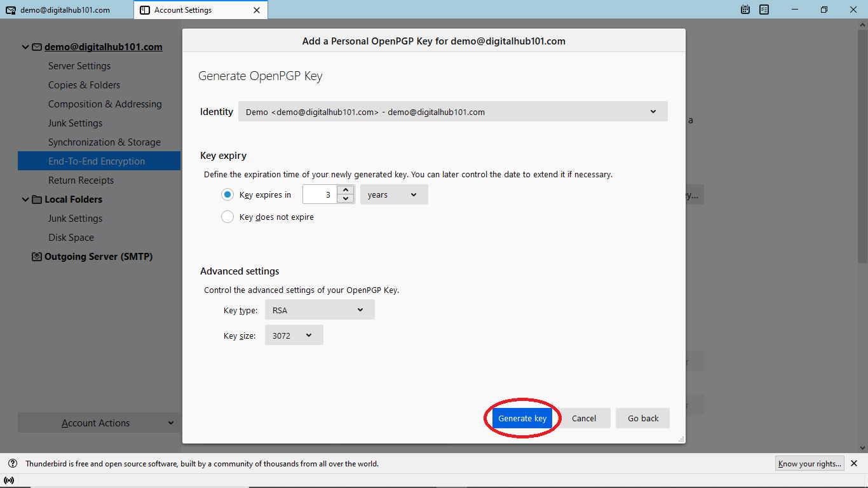
Task: Click the Local Folders folder icon
Action: point(37,199)
